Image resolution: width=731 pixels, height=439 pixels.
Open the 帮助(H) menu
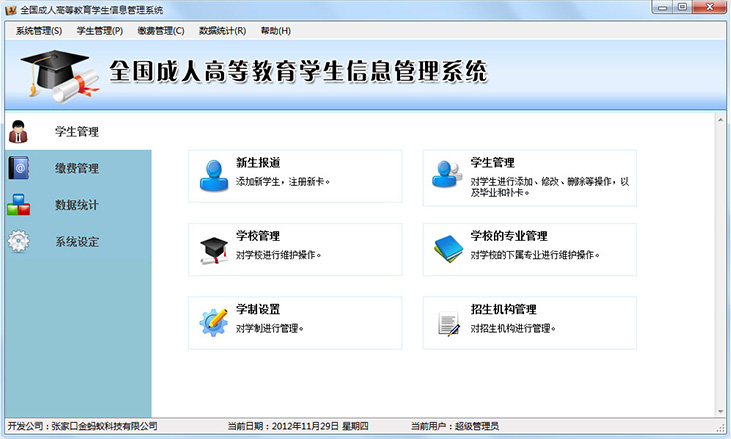tap(276, 31)
